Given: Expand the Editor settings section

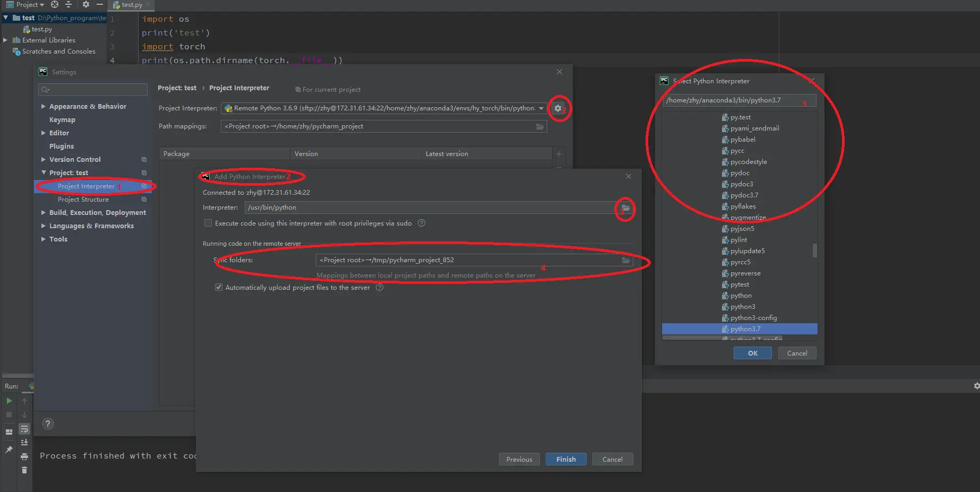Looking at the screenshot, I should click(x=44, y=133).
